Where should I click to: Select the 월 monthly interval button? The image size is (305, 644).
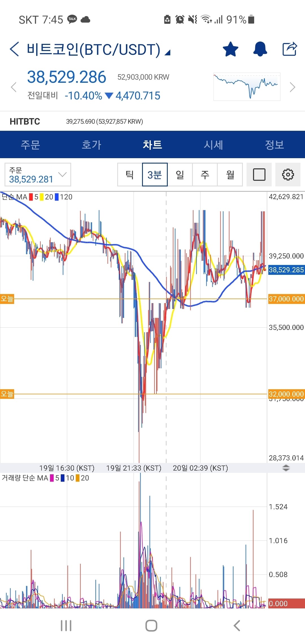[x=230, y=175]
